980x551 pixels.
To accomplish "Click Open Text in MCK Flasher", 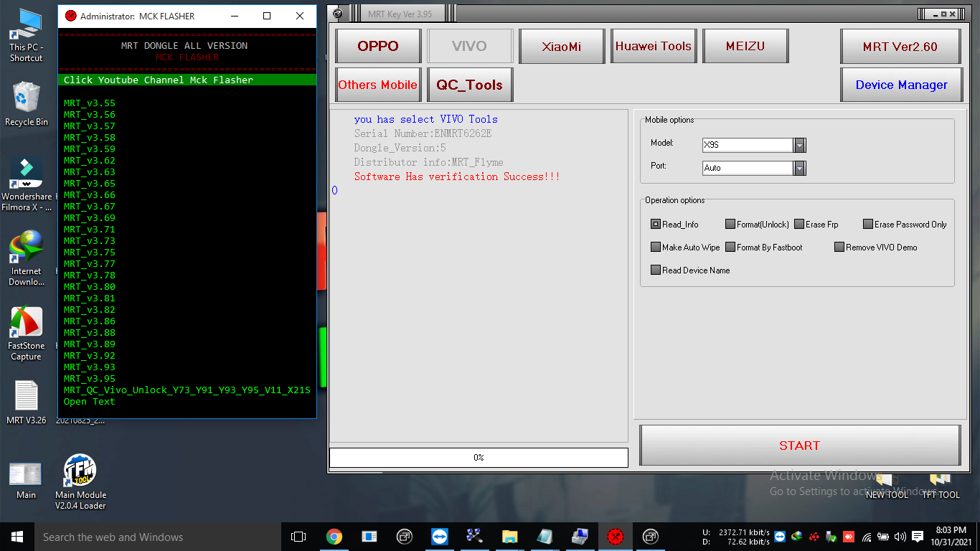I will (90, 402).
